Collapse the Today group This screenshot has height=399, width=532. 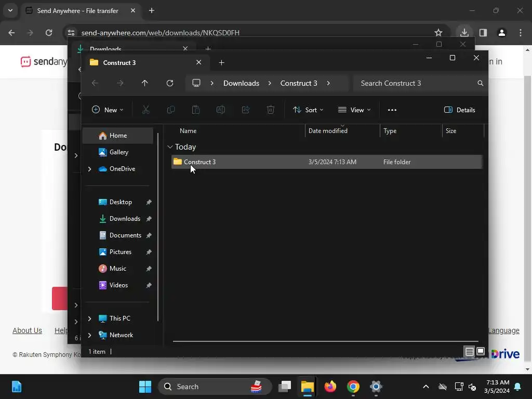pos(170,147)
